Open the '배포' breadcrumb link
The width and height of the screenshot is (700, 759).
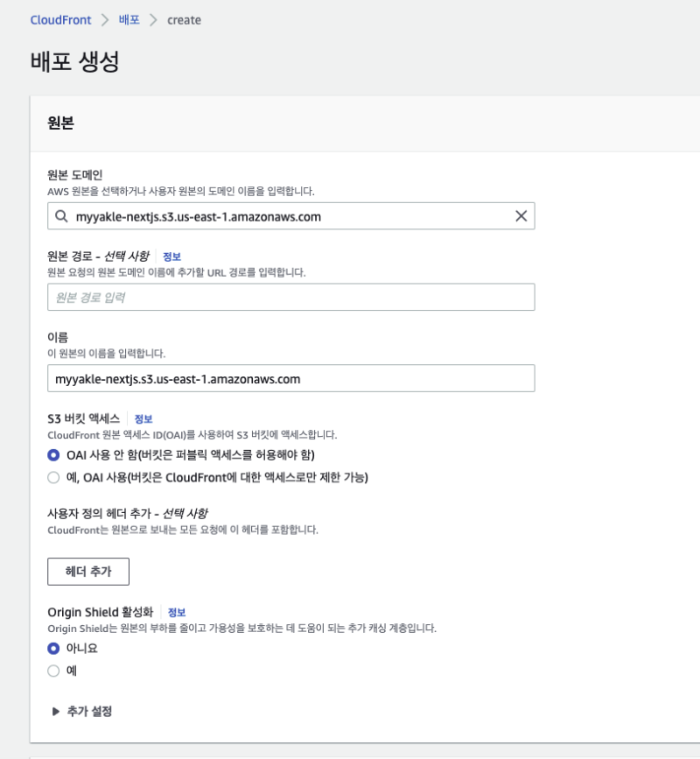[x=129, y=19]
